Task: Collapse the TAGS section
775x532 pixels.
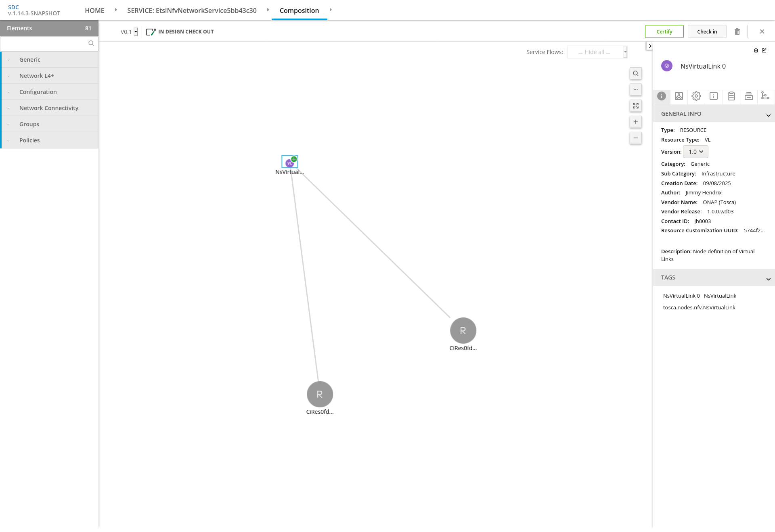Action: tap(768, 279)
